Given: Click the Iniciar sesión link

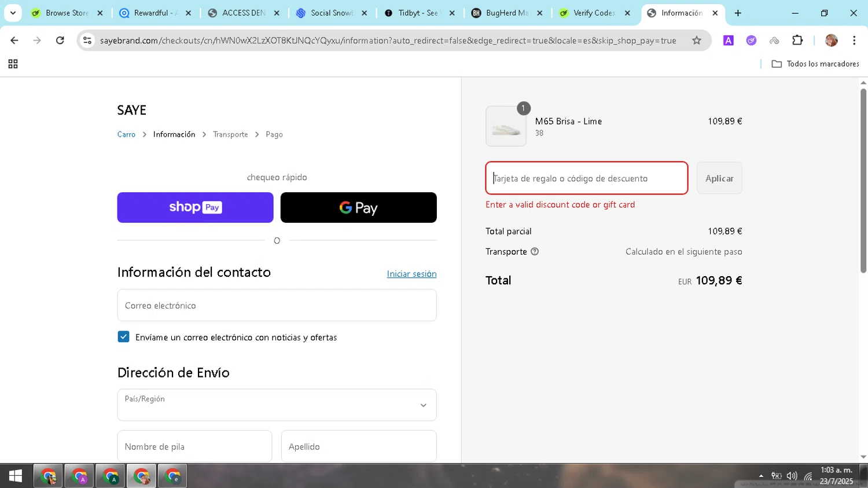Looking at the screenshot, I should [x=411, y=274].
